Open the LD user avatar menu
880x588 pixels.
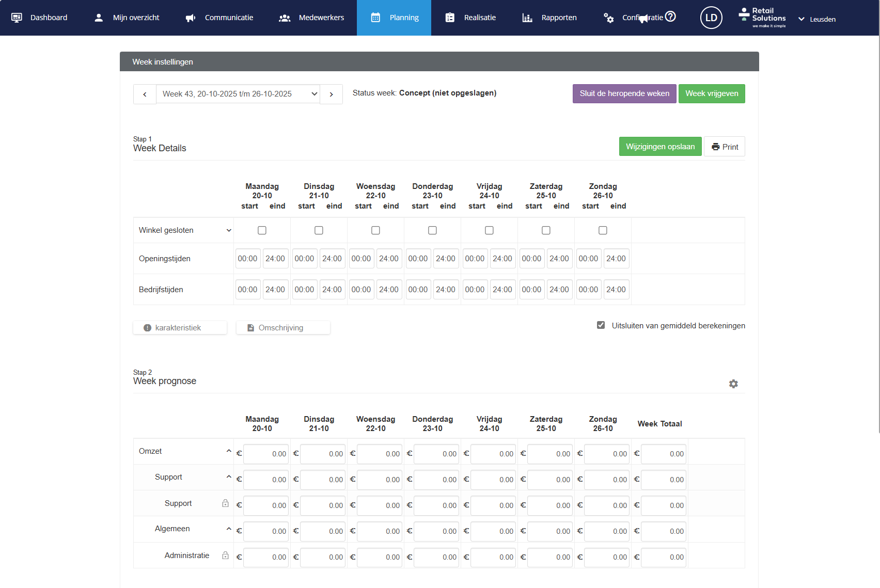pyautogui.click(x=711, y=18)
